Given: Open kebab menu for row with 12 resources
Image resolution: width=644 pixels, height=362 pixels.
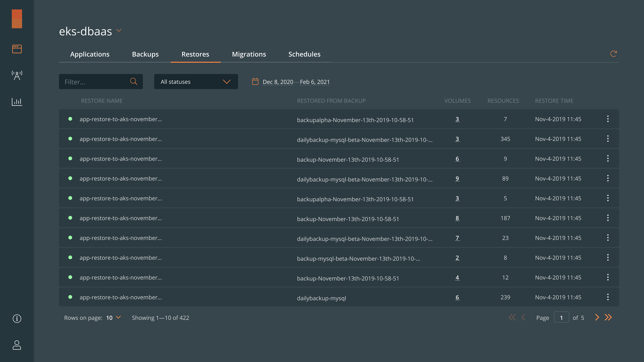Looking at the screenshot, I should 608,277.
